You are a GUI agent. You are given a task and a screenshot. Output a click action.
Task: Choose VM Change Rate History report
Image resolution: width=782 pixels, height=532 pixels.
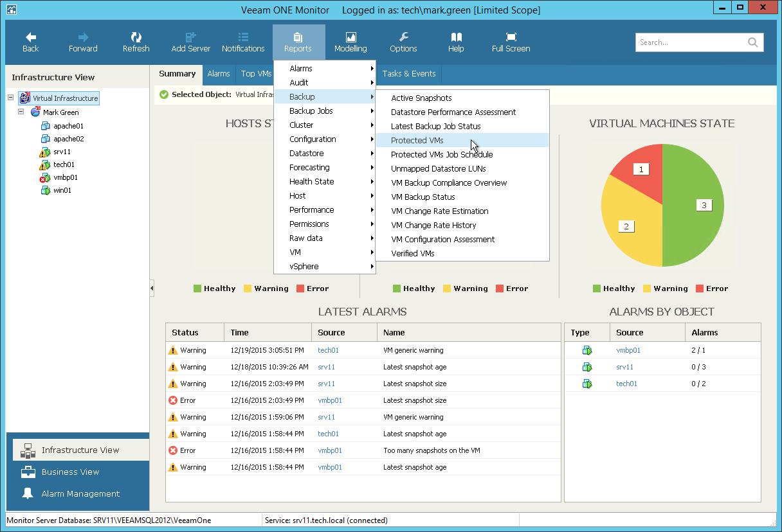tap(462, 226)
